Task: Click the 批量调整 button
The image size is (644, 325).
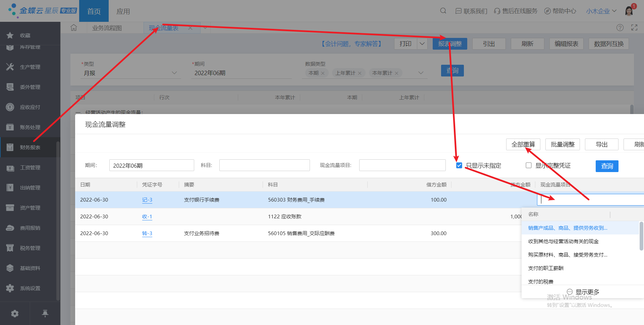Action: click(562, 144)
